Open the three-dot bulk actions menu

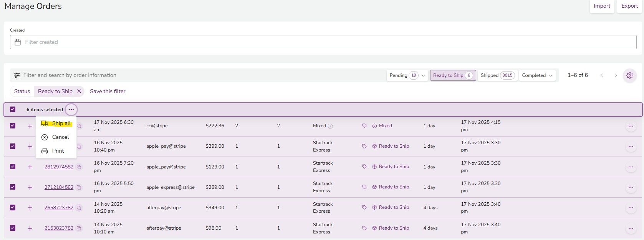[71, 110]
